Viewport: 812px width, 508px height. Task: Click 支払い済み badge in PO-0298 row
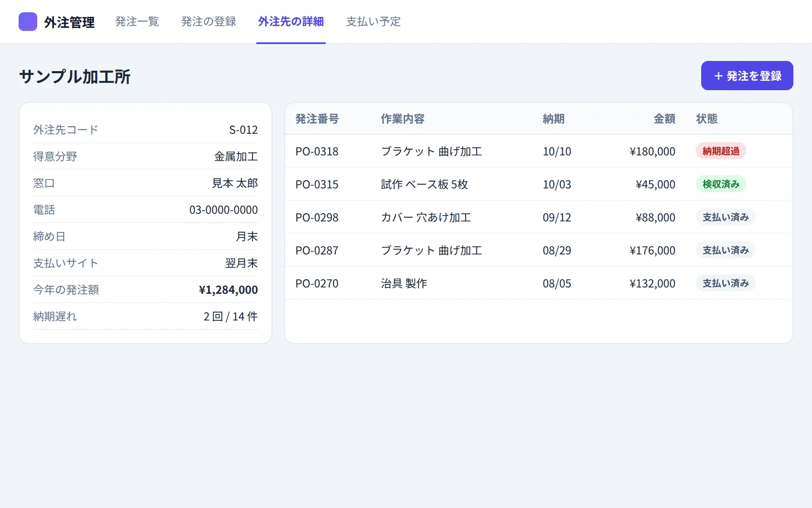point(725,217)
